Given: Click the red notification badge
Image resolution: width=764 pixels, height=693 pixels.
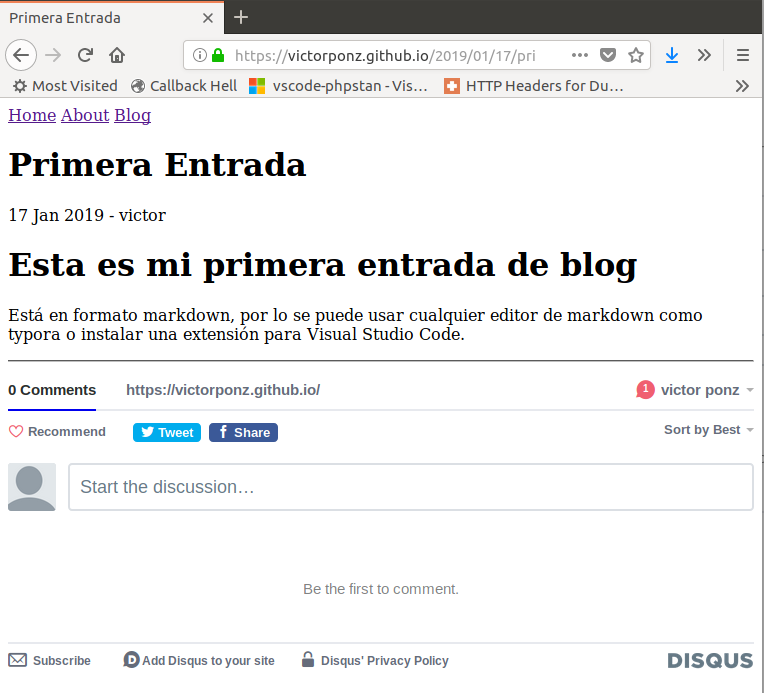Looking at the screenshot, I should (646, 389).
